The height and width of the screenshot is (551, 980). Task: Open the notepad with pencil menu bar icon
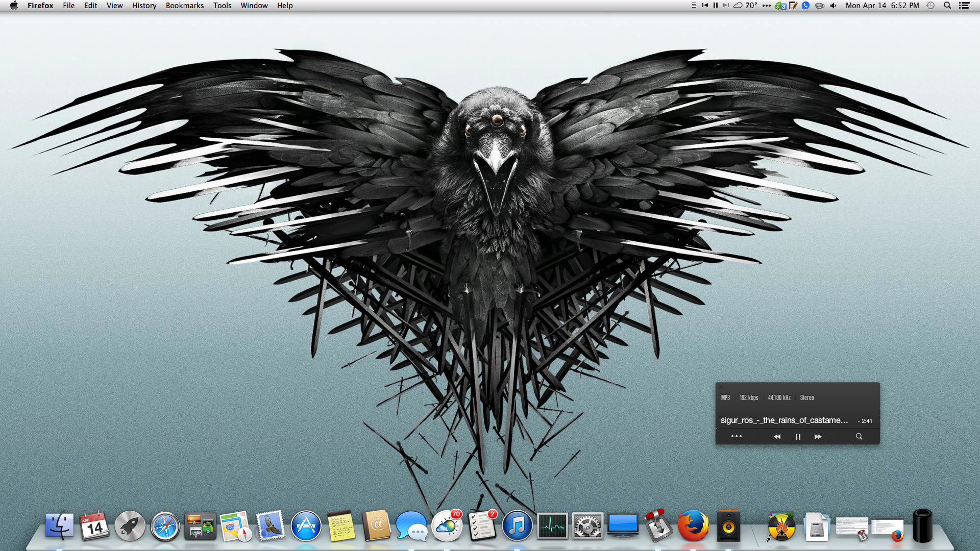[x=793, y=6]
